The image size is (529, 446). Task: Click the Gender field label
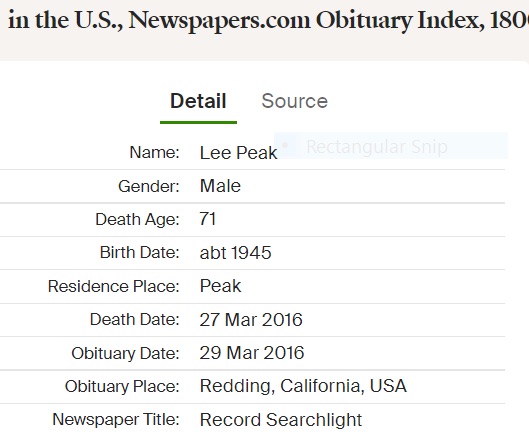click(x=149, y=186)
